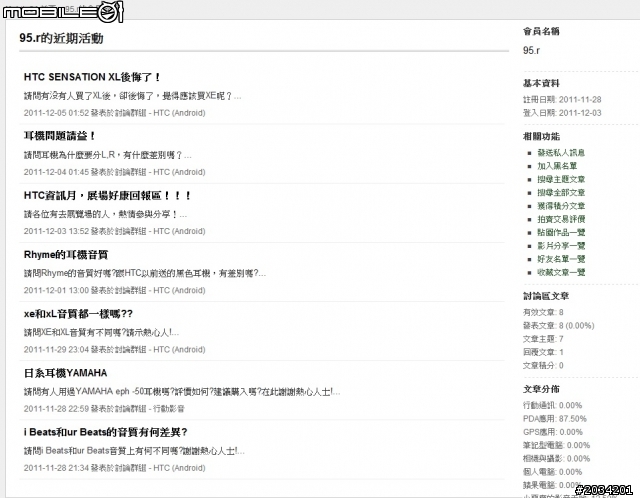This screenshot has height=498, width=640.
Task: Click the 文章積分: 0 statistic
Action: (x=543, y=365)
